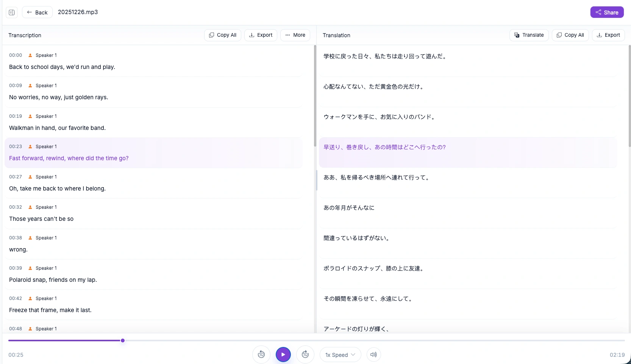631x364 pixels.
Task: Click timestamp 00:32
Action: pos(16,207)
